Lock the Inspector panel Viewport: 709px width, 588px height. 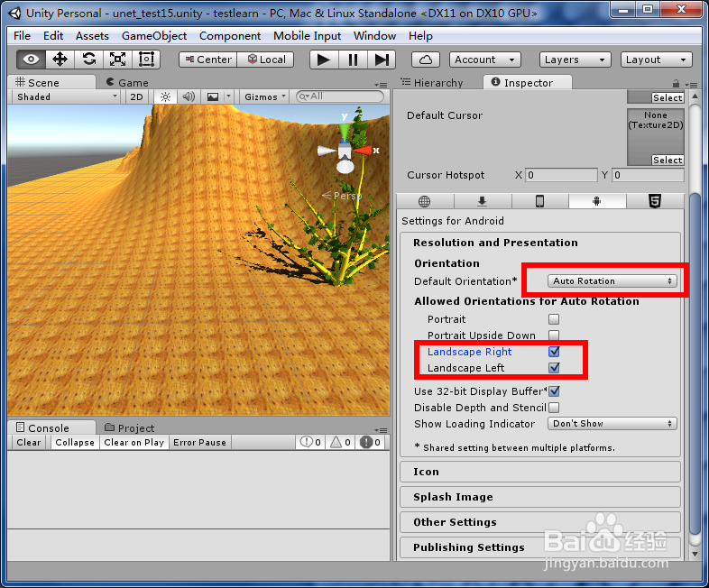676,84
